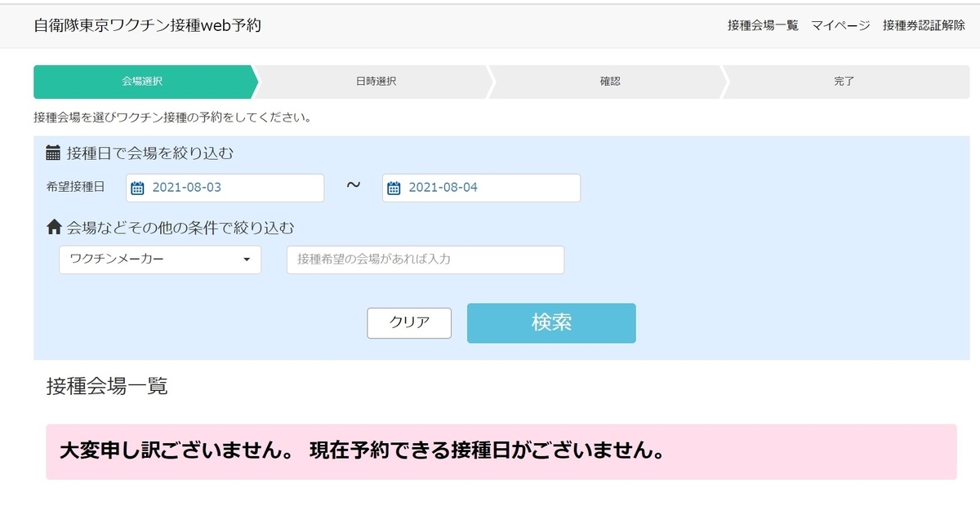Select the 完了 step in the progress bar

point(843,82)
